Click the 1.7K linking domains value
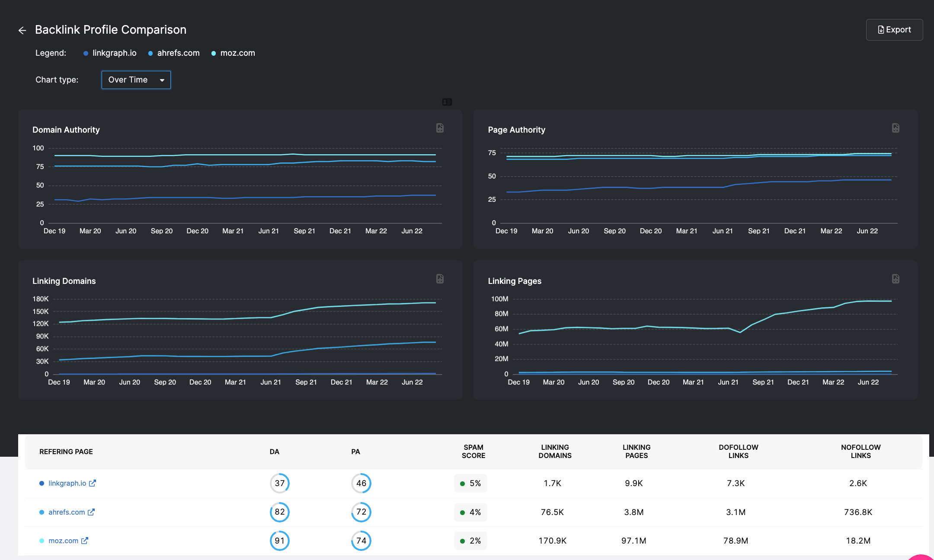 tap(553, 483)
